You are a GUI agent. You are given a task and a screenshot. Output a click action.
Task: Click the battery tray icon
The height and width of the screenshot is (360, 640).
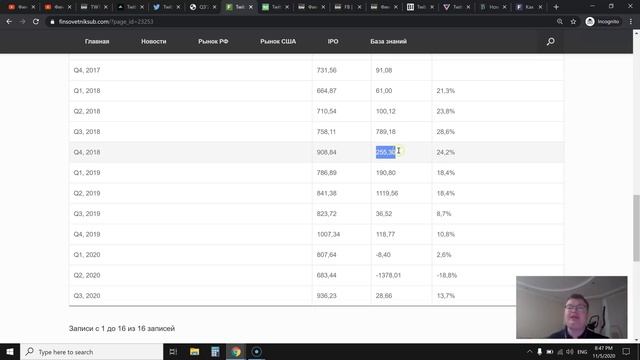(x=550, y=352)
